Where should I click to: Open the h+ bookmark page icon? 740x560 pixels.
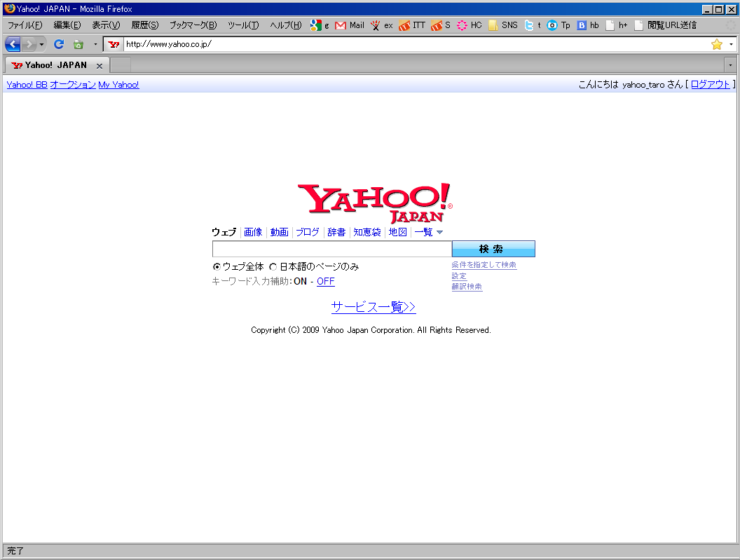point(617,25)
